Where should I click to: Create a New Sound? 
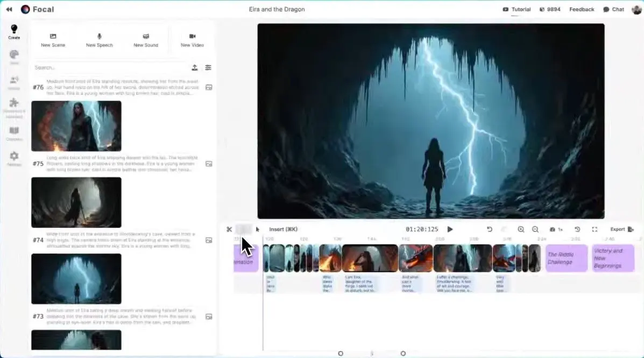point(146,40)
